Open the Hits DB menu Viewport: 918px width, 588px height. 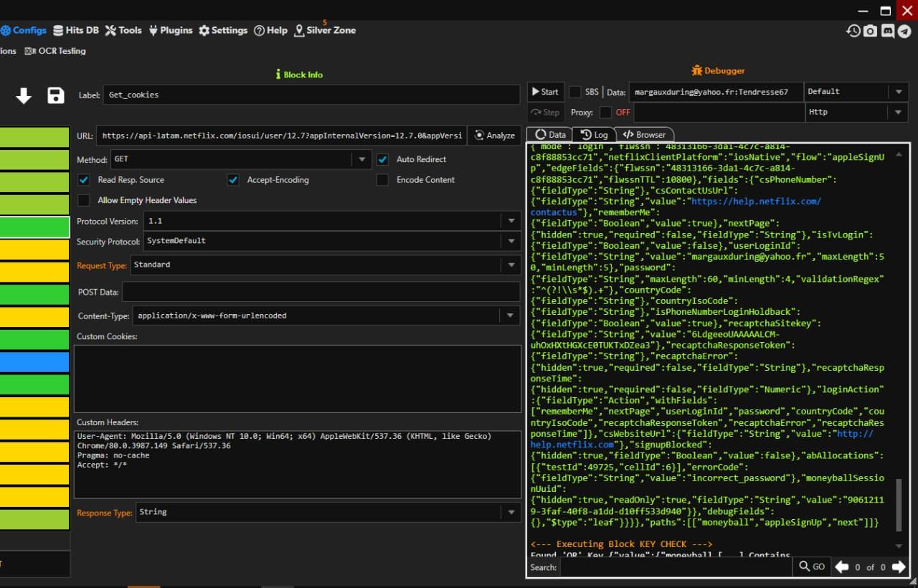tap(75, 30)
